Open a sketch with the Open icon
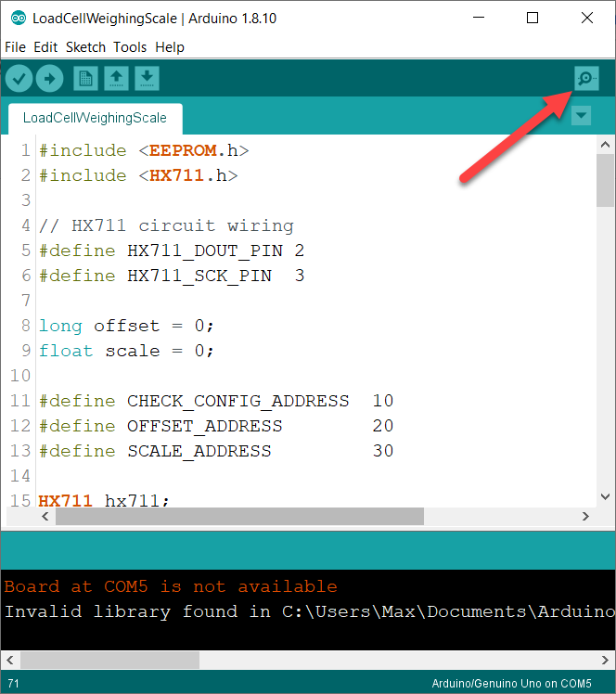 pos(116,79)
